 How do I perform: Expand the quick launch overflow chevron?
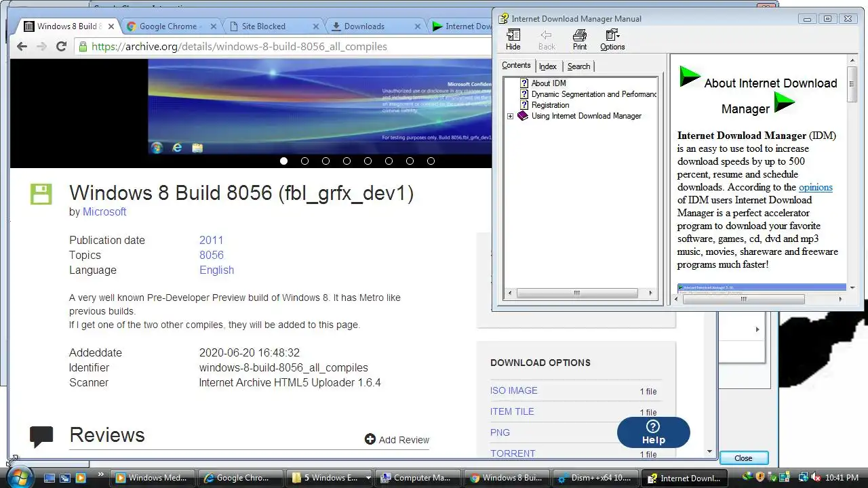(101, 474)
